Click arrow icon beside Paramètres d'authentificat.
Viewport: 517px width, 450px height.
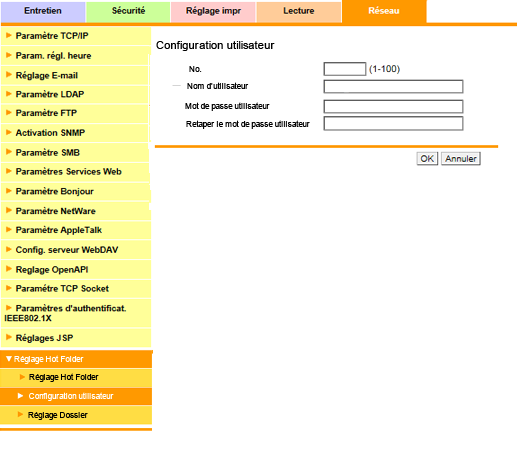(9, 307)
